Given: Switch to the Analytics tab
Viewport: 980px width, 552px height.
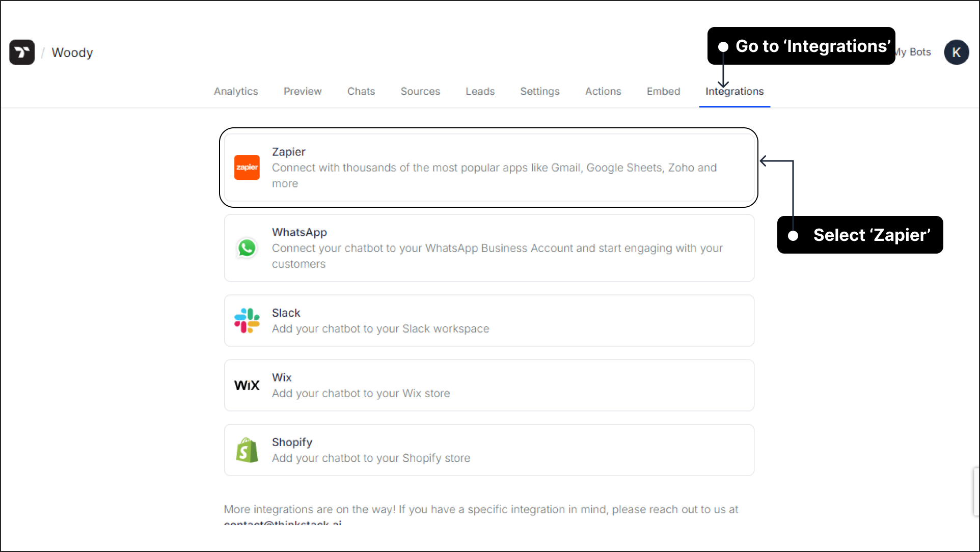Looking at the screenshot, I should [236, 91].
